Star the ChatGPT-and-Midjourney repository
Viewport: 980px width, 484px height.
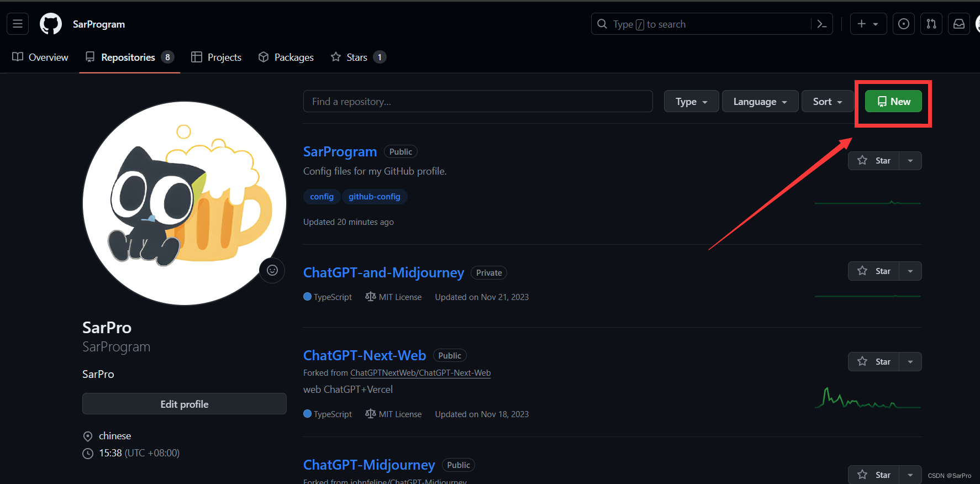[874, 271]
